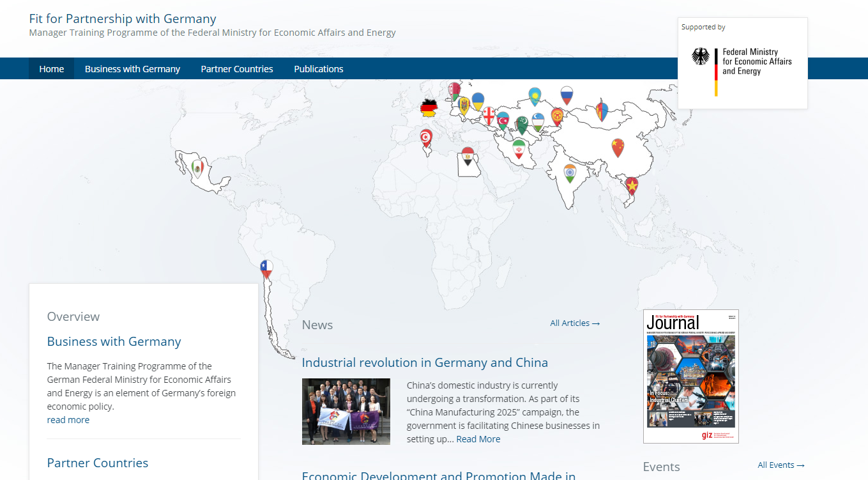Open Partner Countries in navigation bar

[x=237, y=68]
